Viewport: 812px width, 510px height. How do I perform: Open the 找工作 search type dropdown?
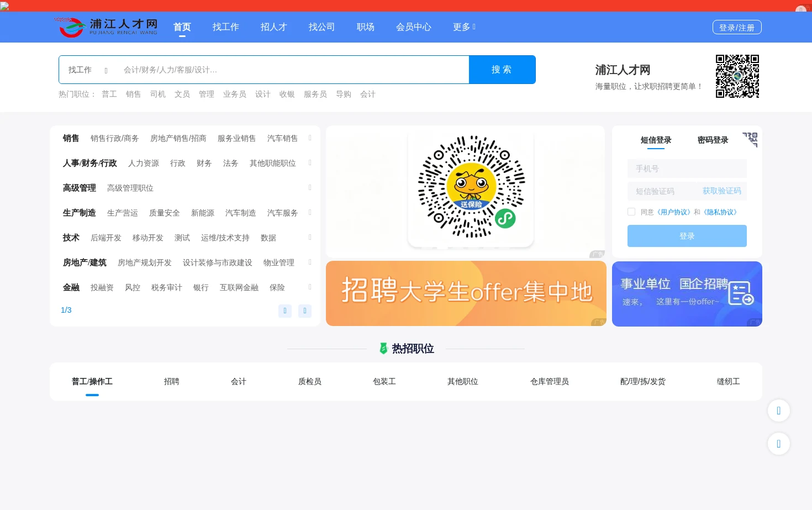(88, 70)
